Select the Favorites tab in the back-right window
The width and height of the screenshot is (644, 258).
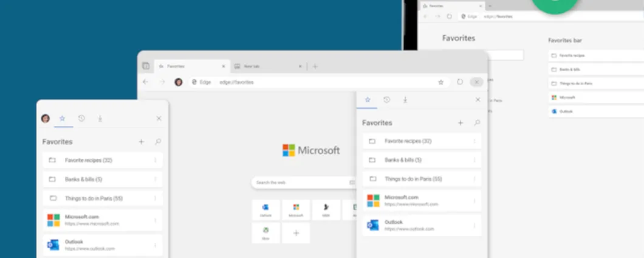coord(452,5)
